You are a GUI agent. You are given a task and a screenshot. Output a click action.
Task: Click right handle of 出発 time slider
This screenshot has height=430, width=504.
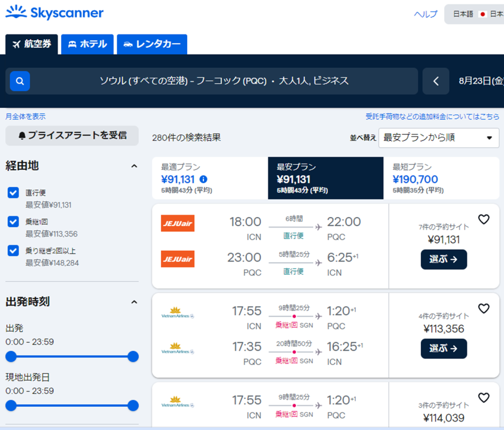point(133,357)
